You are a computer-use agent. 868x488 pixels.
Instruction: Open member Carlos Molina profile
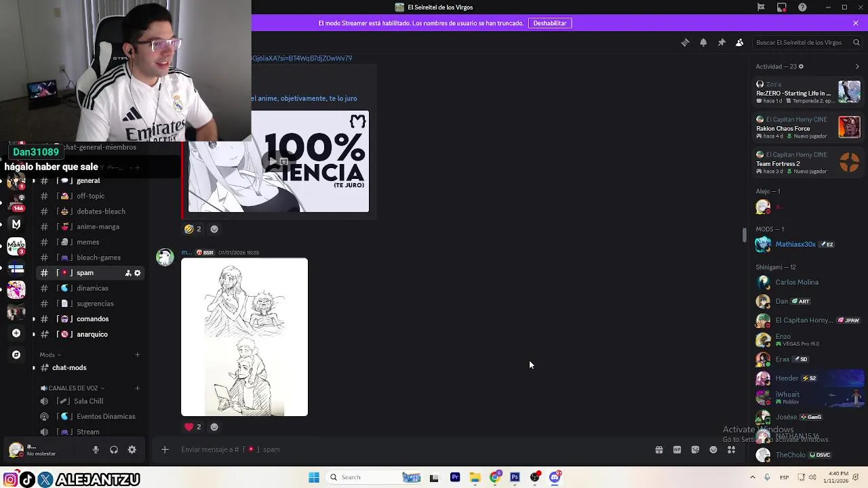(x=807, y=282)
